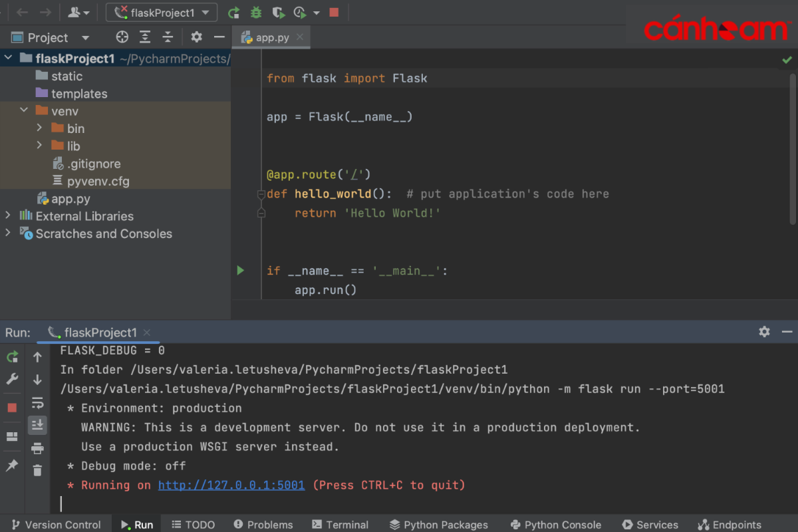Expand the bin folder
Image resolution: width=798 pixels, height=532 pixels.
pyautogui.click(x=39, y=128)
